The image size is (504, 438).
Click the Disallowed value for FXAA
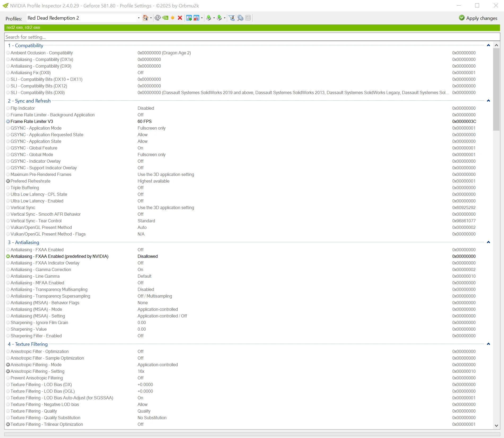147,256
